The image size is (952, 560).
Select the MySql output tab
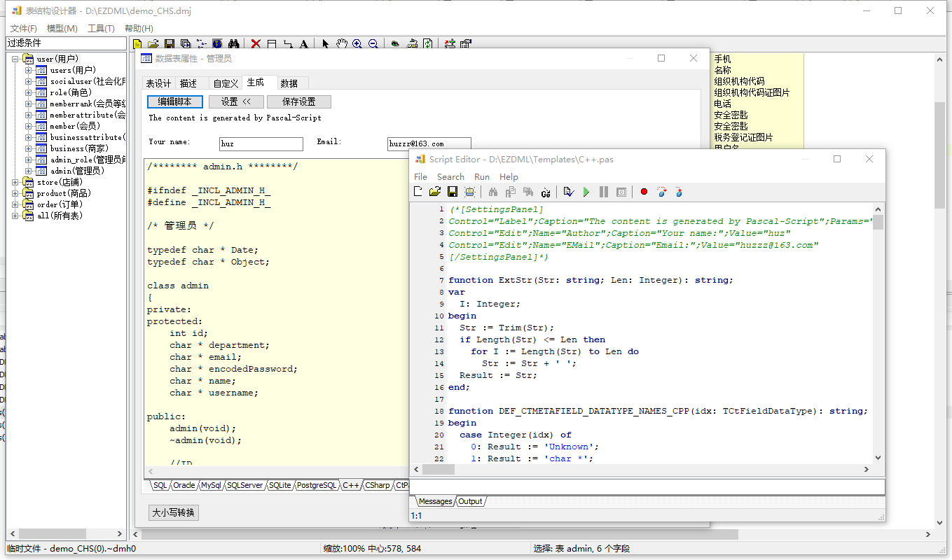(211, 485)
